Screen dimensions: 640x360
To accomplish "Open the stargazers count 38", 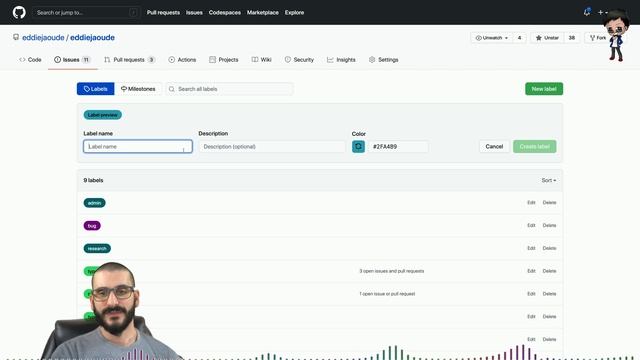I will click(x=572, y=38).
